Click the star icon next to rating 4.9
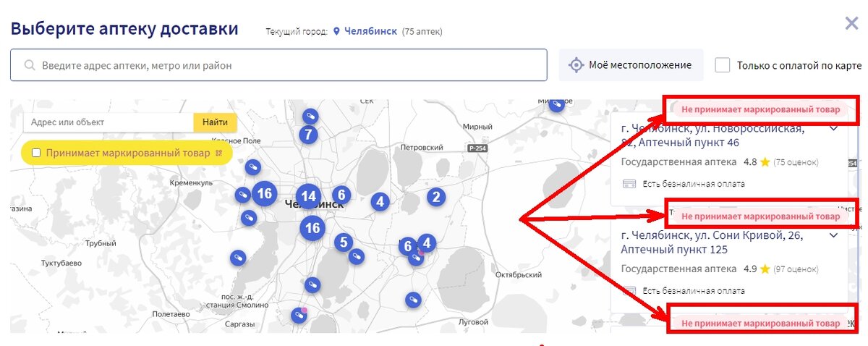The height and width of the screenshot is (346, 868). coord(765,269)
